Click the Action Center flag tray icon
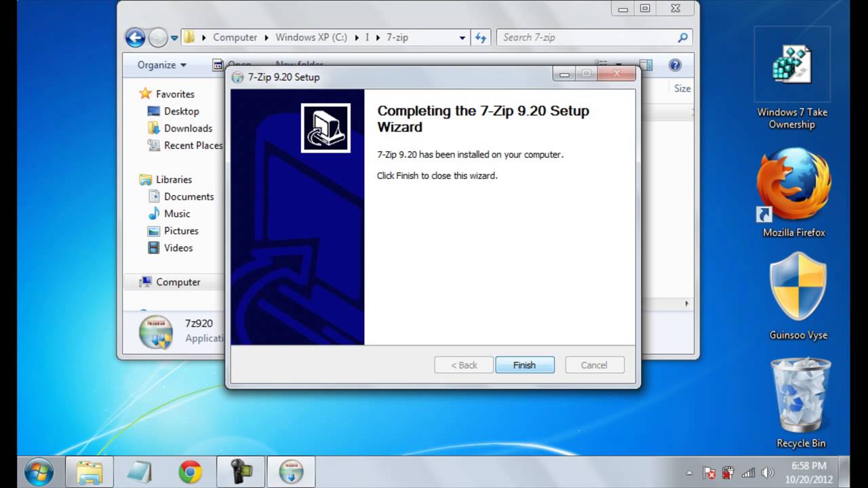The height and width of the screenshot is (488, 868). (x=709, y=472)
